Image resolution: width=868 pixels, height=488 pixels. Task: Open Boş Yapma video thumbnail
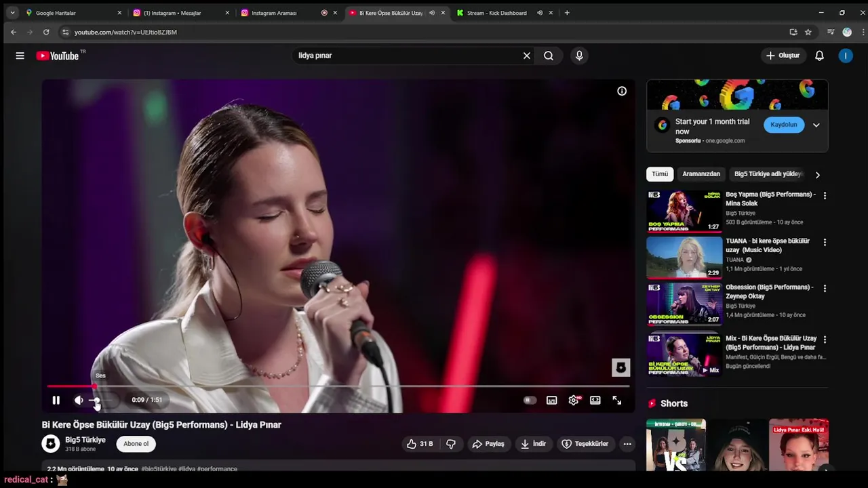click(684, 211)
